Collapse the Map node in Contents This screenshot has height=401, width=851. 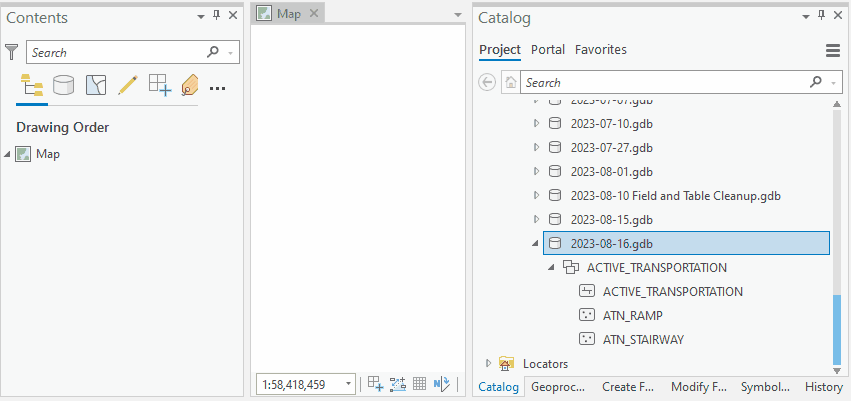pyautogui.click(x=7, y=155)
